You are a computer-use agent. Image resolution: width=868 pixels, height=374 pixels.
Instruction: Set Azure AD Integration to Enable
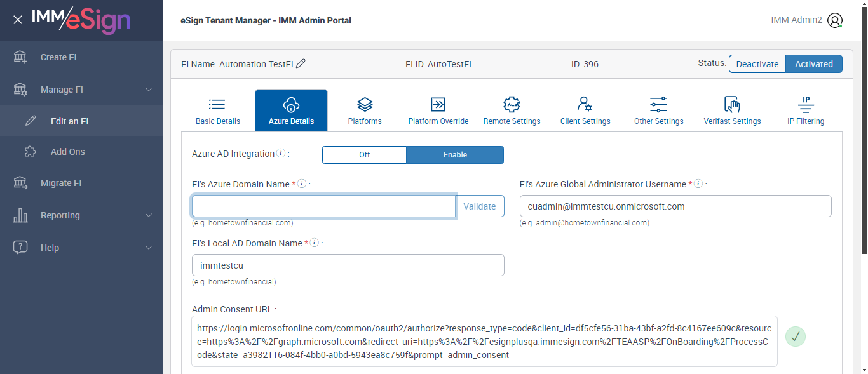click(x=455, y=155)
